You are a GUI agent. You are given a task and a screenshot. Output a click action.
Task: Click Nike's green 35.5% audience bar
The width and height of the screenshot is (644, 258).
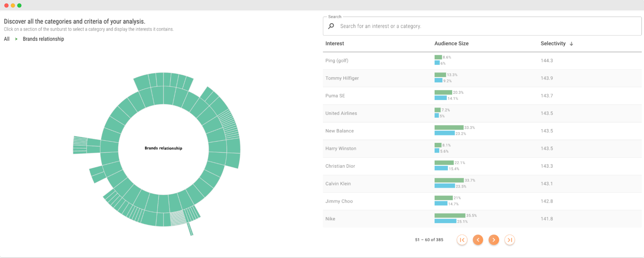(x=450, y=215)
